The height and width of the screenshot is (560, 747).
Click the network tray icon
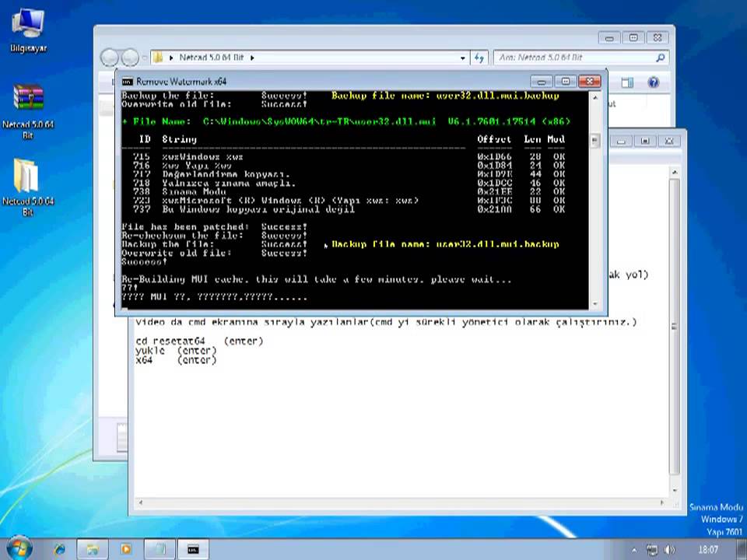click(x=652, y=550)
